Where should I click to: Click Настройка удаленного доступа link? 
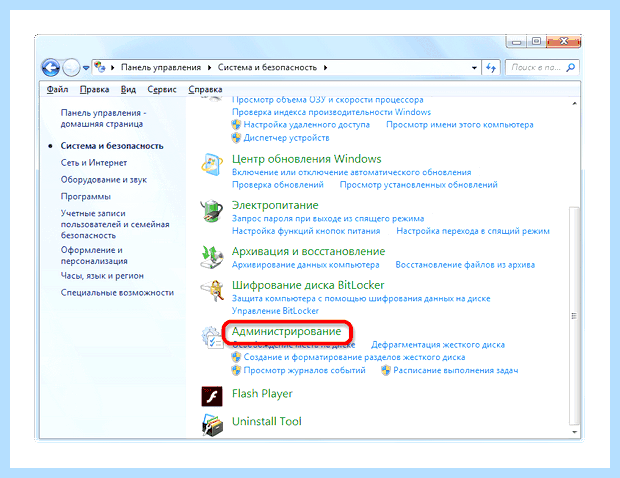click(x=306, y=125)
